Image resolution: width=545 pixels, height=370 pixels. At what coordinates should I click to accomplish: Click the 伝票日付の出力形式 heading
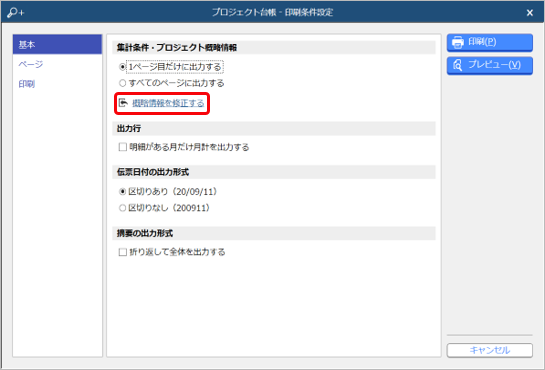click(153, 172)
